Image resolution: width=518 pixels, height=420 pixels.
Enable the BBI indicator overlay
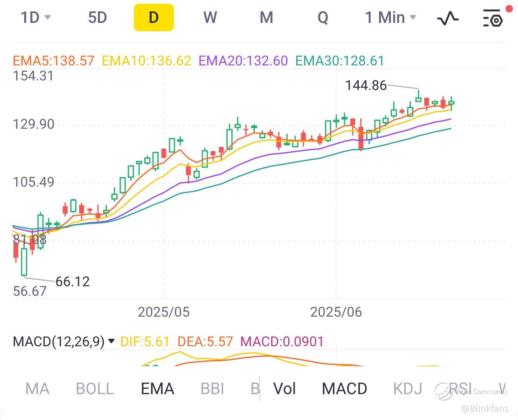click(x=212, y=389)
